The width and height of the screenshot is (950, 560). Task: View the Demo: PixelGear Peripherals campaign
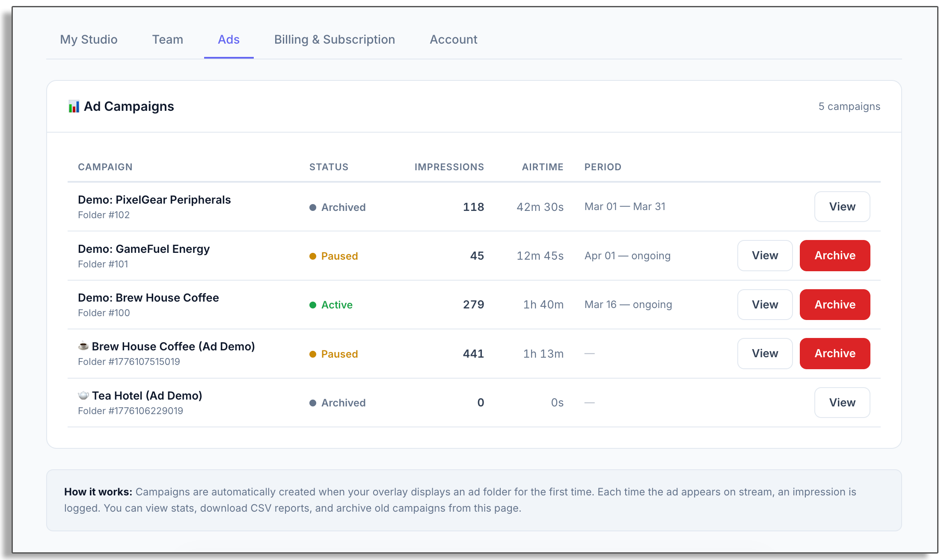coord(842,207)
